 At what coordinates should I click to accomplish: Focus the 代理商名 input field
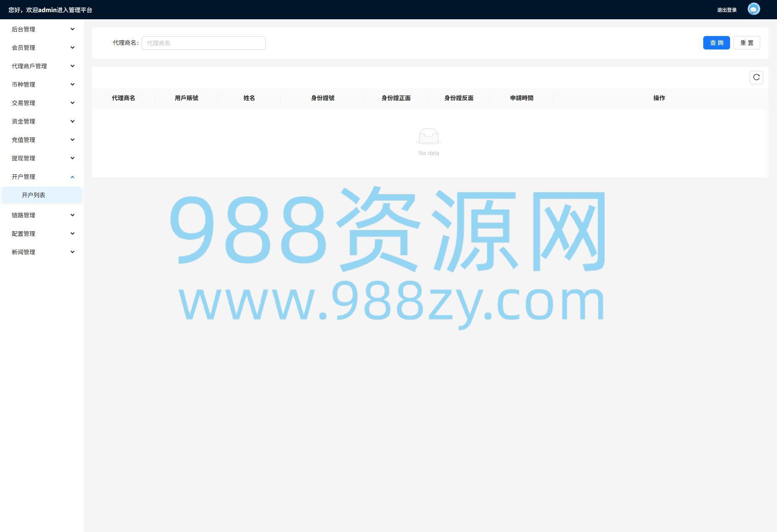(x=203, y=43)
